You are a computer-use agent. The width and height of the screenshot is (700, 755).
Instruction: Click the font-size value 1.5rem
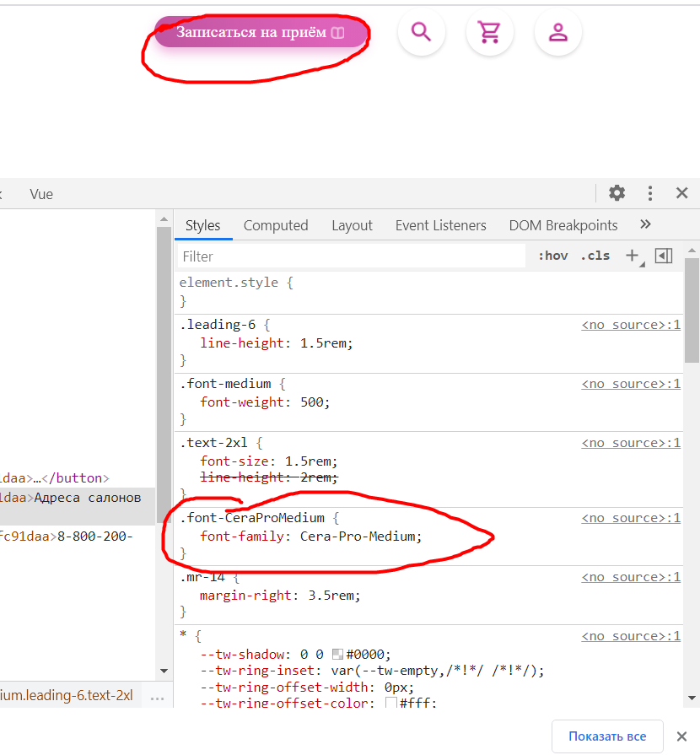click(307, 461)
